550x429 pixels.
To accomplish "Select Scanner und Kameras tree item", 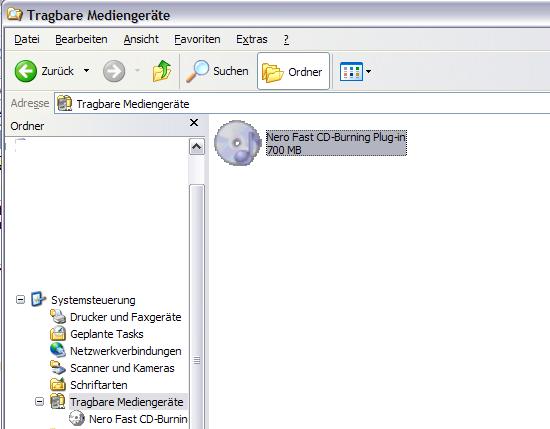I will [x=122, y=368].
